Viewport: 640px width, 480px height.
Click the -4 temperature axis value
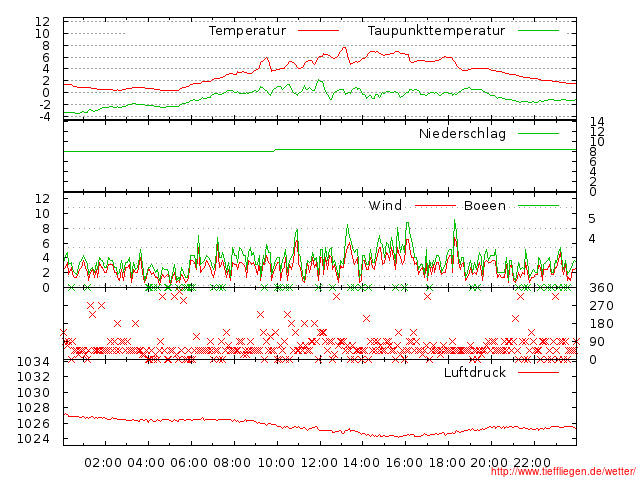click(x=45, y=117)
